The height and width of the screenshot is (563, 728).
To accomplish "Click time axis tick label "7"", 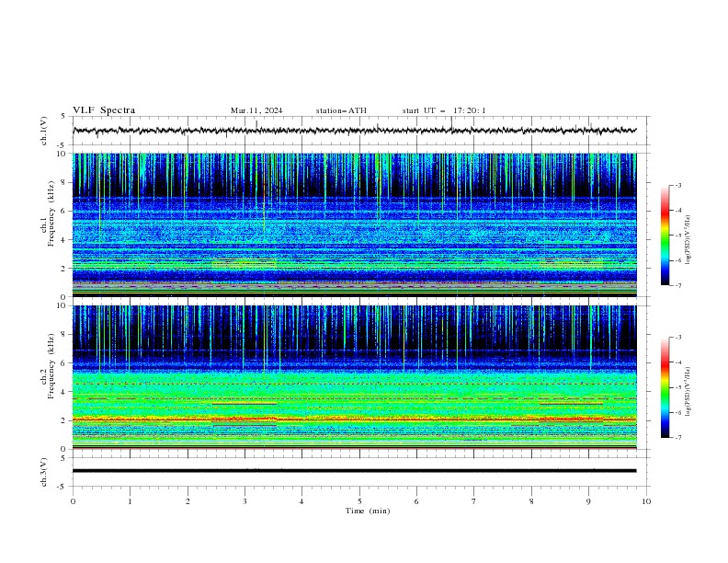I will point(473,501).
